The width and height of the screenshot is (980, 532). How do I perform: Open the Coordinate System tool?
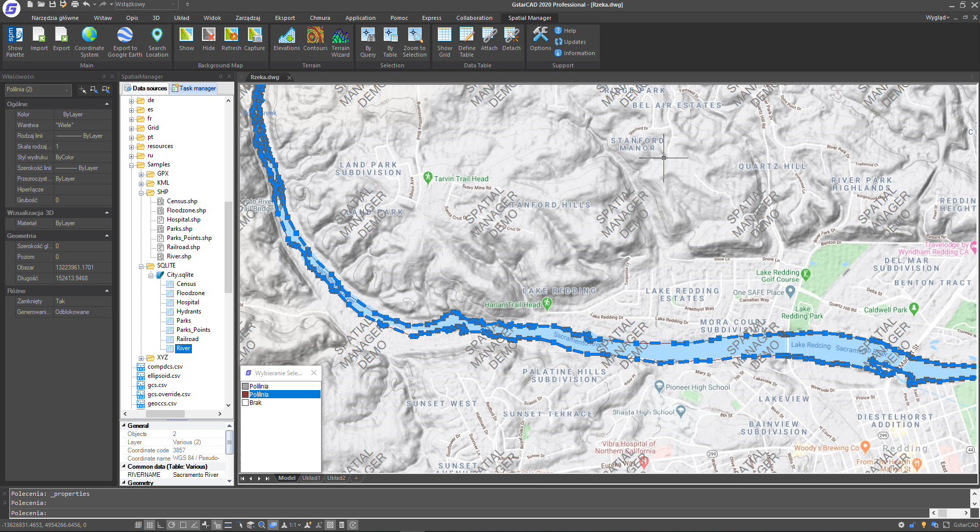pos(89,42)
